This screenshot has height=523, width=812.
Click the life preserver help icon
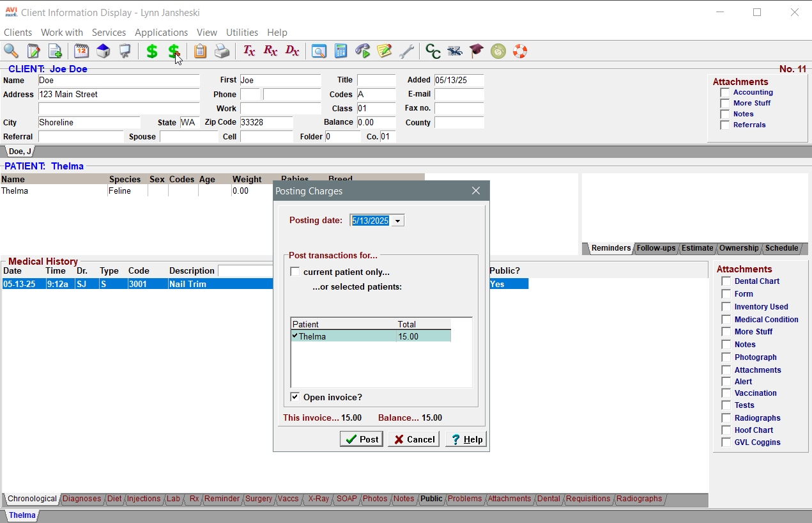(x=520, y=51)
